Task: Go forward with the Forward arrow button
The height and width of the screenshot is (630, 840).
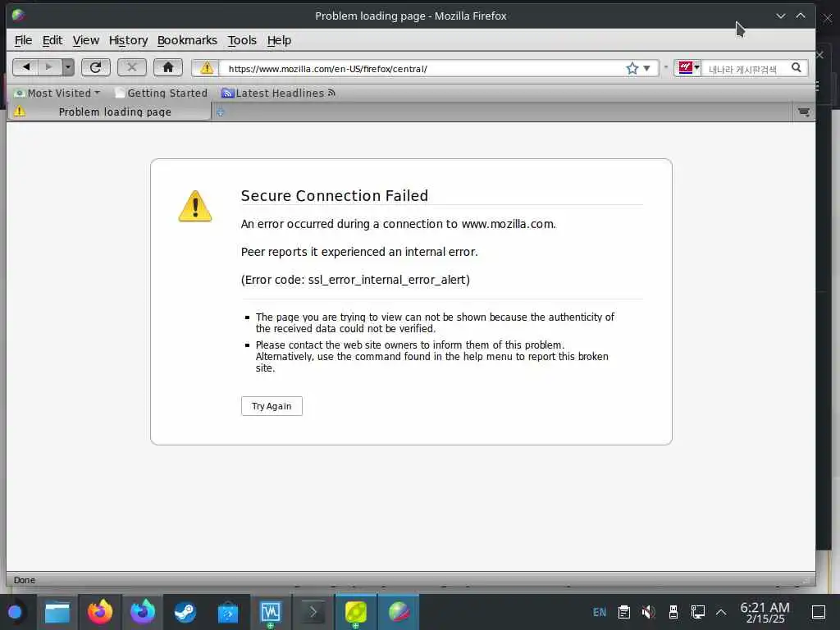Action: (x=49, y=67)
